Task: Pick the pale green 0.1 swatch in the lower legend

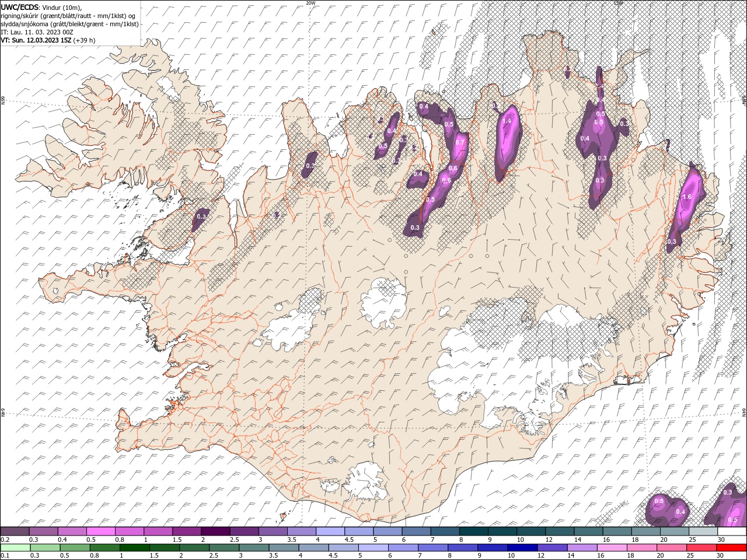Action: point(15,548)
